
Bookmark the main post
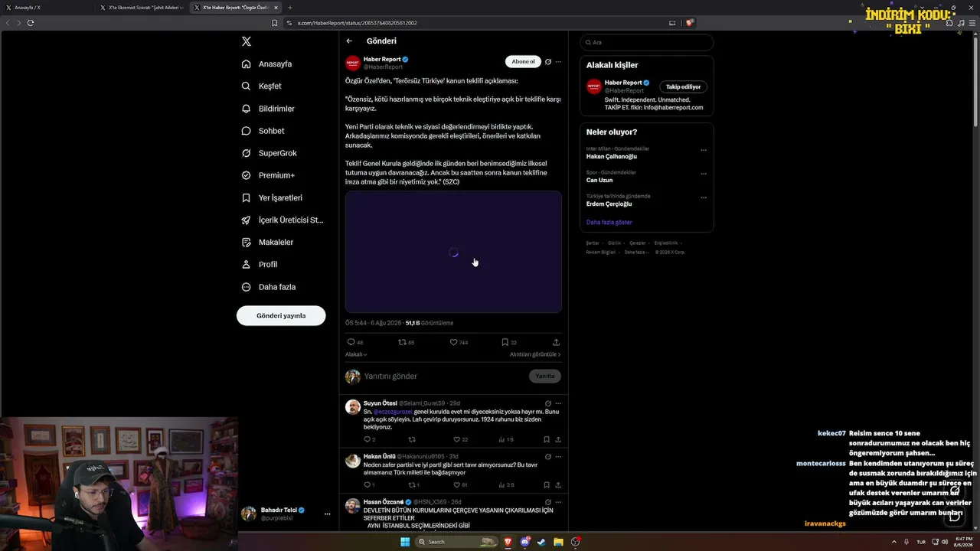pos(508,342)
